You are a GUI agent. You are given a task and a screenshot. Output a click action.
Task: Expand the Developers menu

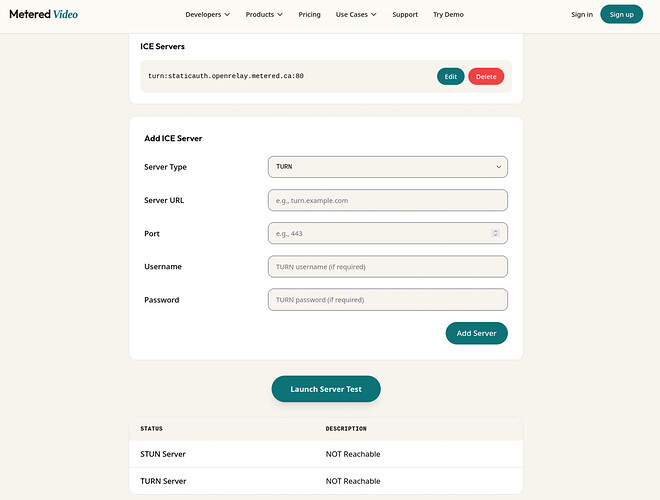point(207,15)
